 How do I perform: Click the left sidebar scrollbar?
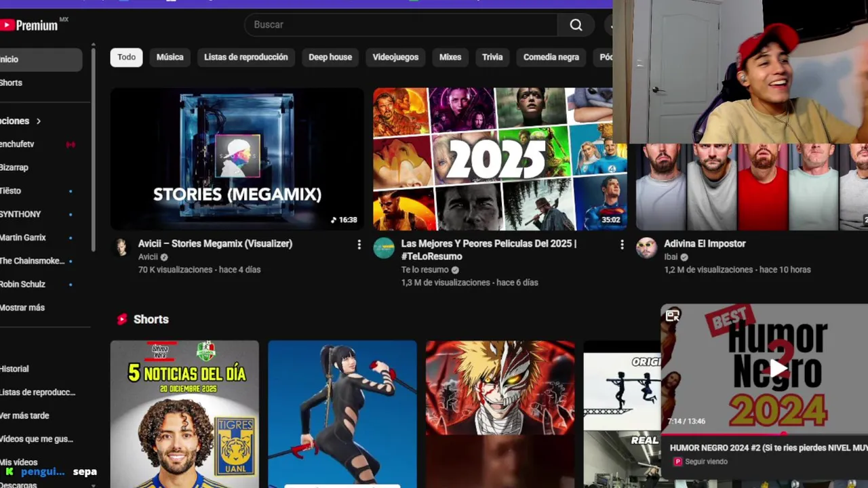click(x=93, y=148)
